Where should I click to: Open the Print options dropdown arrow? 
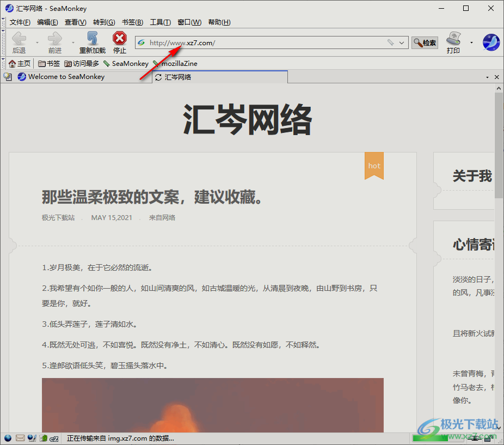pos(471,42)
